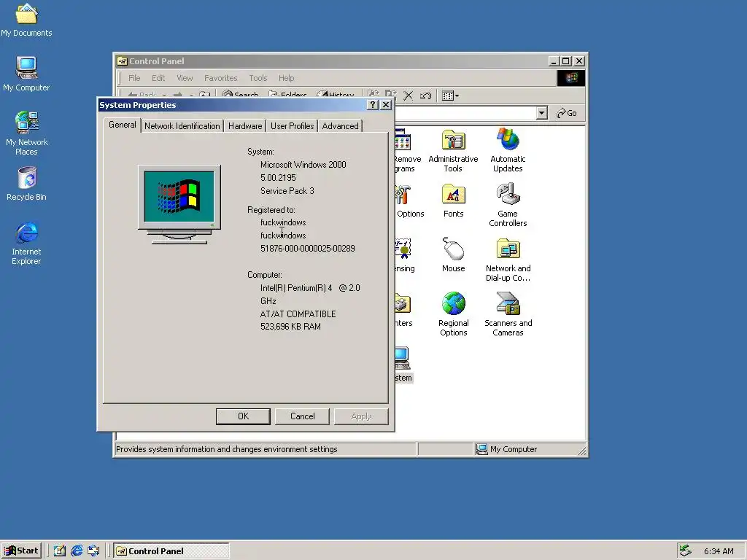Click Control Panel taskbar button
The image size is (747, 560).
[171, 551]
